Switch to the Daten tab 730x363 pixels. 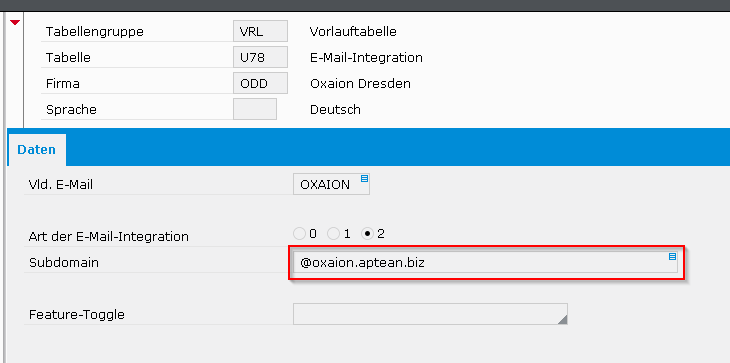tap(36, 150)
